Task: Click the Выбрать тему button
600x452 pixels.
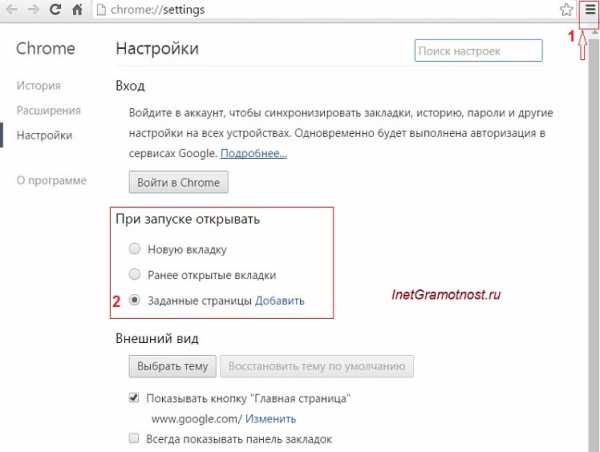Action: tap(173, 366)
